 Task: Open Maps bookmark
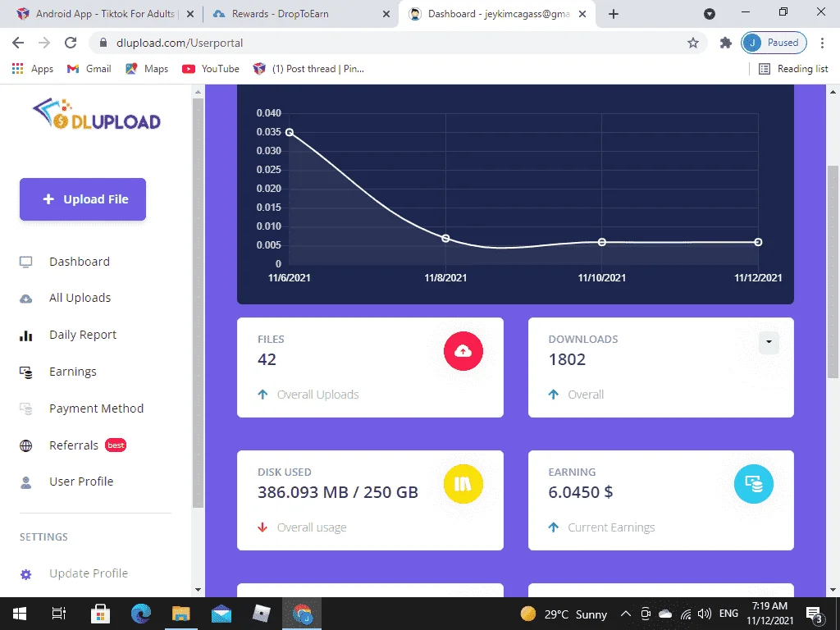pos(147,69)
